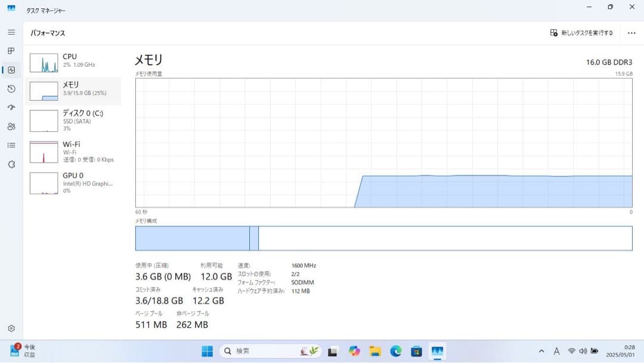Expand hidden system tray icons
This screenshot has width=644, height=363.
tap(541, 351)
